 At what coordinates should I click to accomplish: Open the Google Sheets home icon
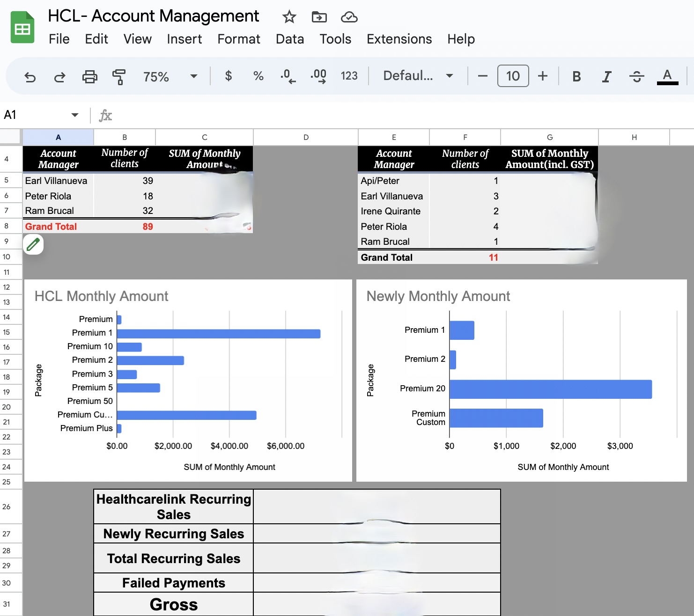click(x=22, y=27)
